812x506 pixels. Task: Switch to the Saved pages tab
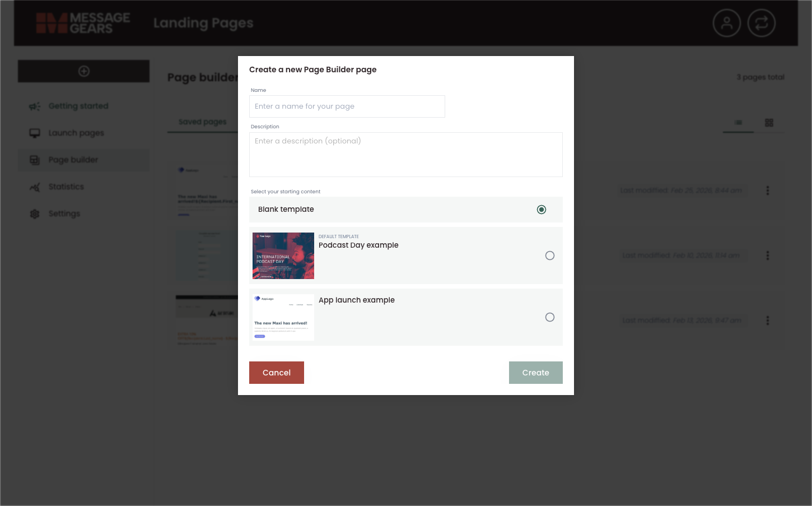tap(202, 122)
